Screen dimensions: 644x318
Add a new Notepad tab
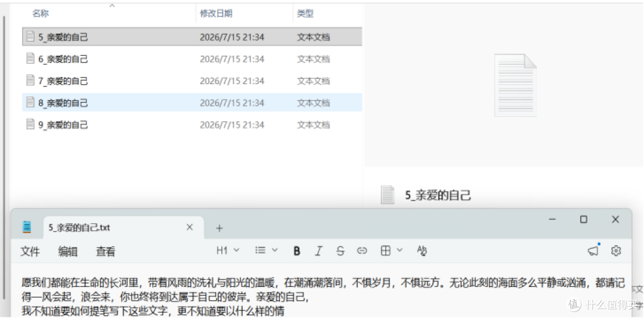(x=219, y=228)
